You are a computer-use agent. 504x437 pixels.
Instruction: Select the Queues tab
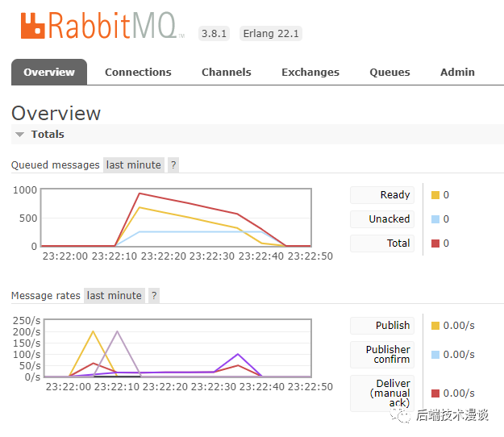389,72
